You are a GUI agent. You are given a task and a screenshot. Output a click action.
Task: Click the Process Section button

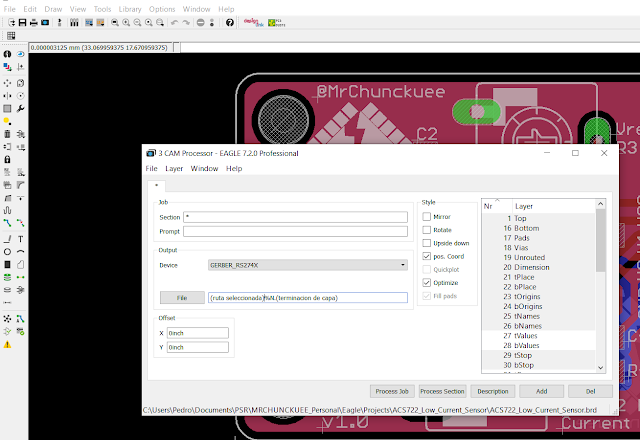[442, 391]
